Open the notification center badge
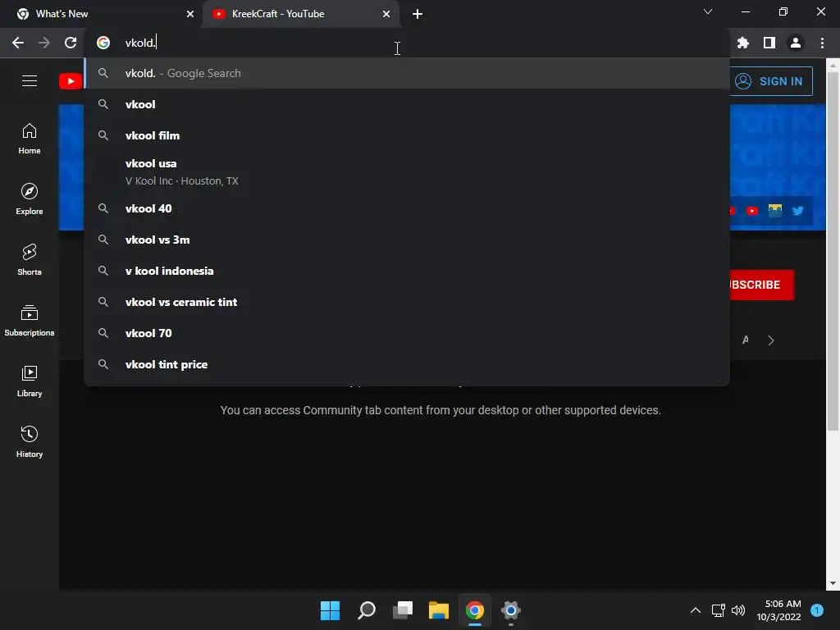 pyautogui.click(x=817, y=610)
